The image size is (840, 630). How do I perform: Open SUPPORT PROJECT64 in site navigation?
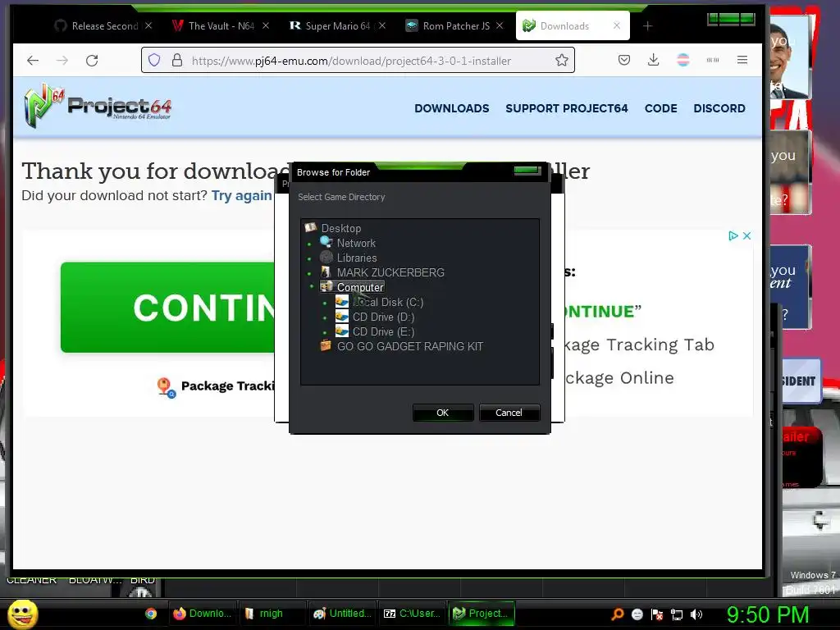coord(566,108)
